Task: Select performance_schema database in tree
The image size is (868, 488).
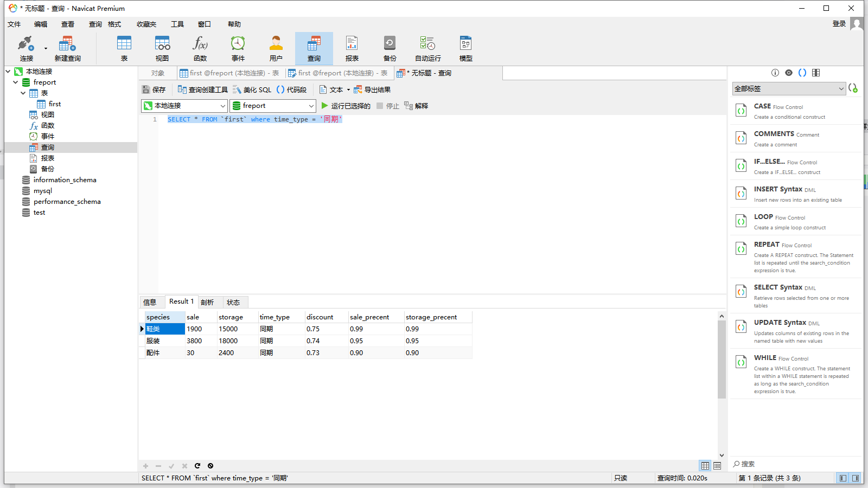Action: click(61, 202)
